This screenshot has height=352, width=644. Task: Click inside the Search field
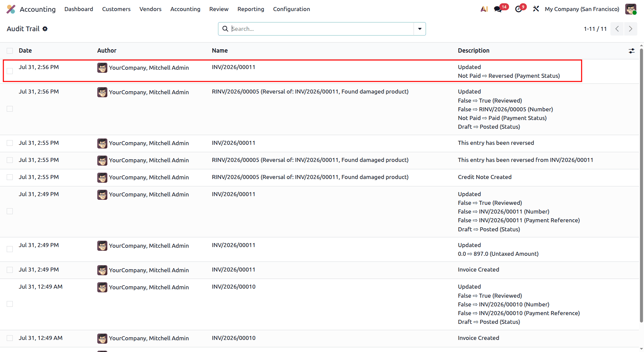coord(322,29)
